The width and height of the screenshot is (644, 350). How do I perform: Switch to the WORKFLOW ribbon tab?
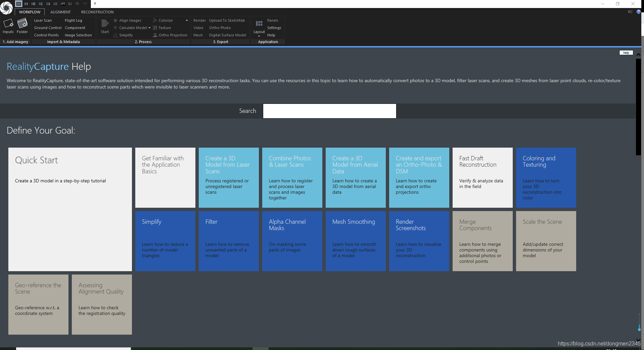(30, 12)
